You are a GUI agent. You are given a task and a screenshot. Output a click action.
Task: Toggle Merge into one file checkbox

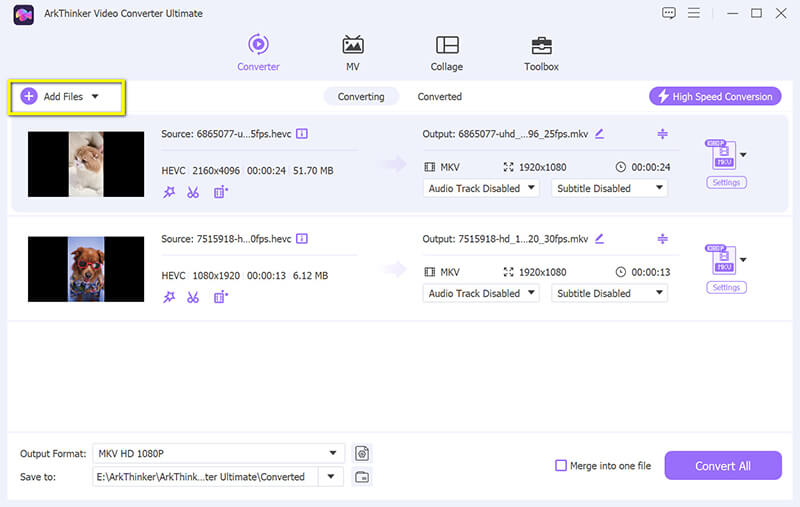(x=561, y=466)
